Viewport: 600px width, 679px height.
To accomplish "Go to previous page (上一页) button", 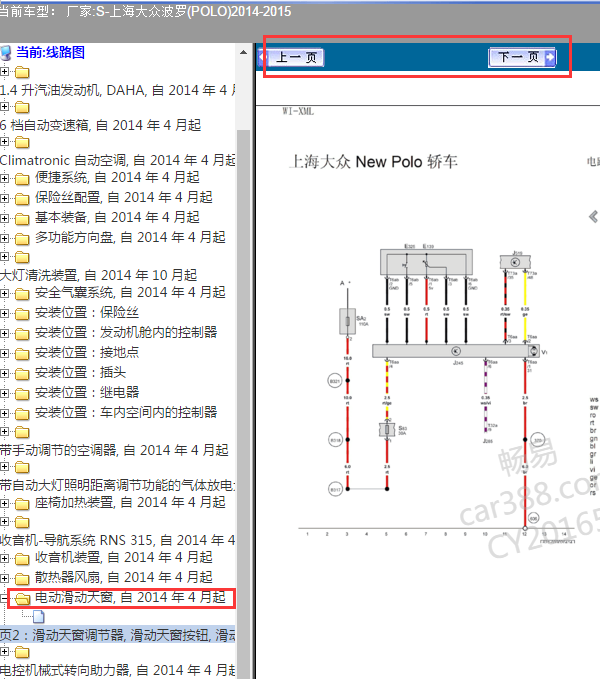I will pos(291,57).
